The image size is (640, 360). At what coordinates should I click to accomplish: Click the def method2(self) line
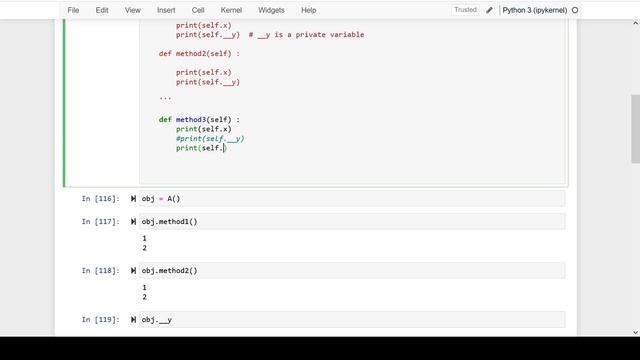point(199,53)
